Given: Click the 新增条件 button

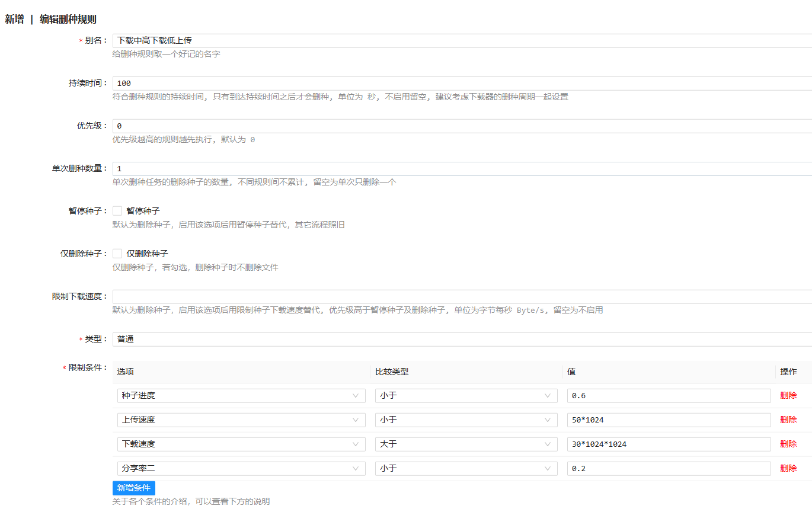Looking at the screenshot, I should point(133,488).
